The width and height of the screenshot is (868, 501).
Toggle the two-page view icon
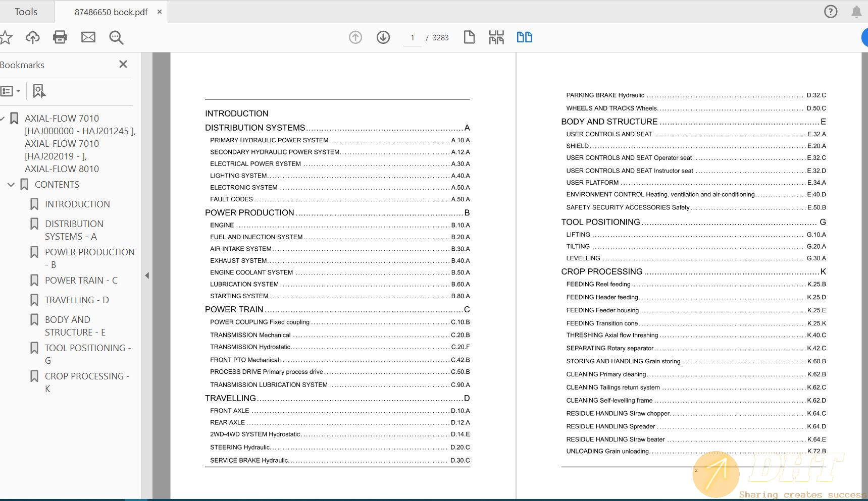525,37
